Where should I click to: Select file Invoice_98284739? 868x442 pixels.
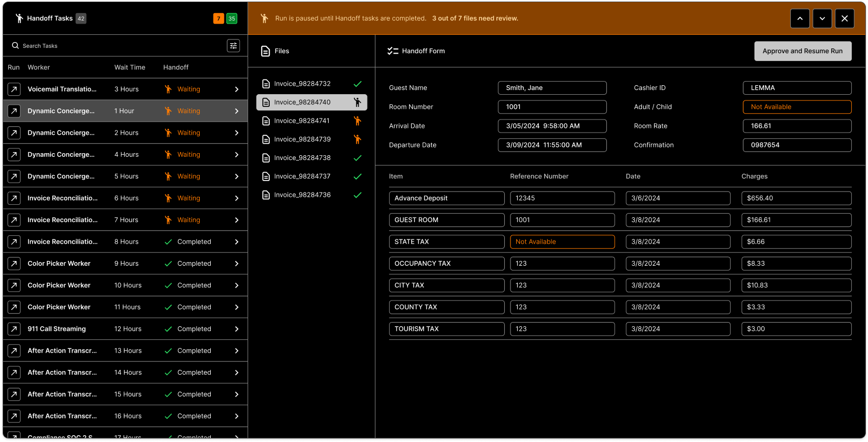(x=312, y=139)
